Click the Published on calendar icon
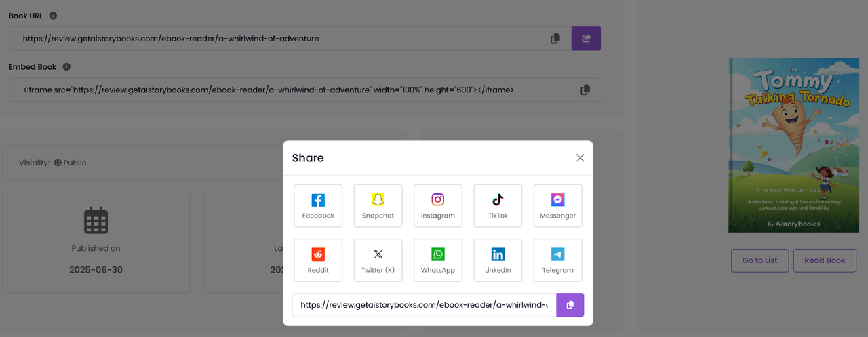868x337 pixels. (96, 220)
